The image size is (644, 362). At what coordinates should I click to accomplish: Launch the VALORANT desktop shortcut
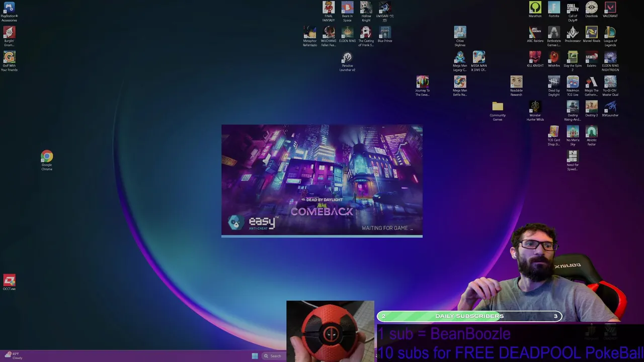tap(610, 10)
